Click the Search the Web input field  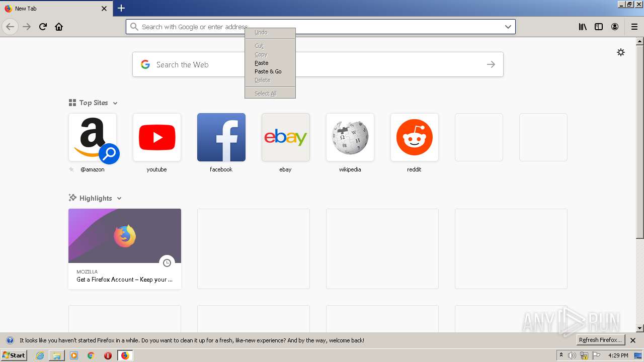tap(318, 64)
